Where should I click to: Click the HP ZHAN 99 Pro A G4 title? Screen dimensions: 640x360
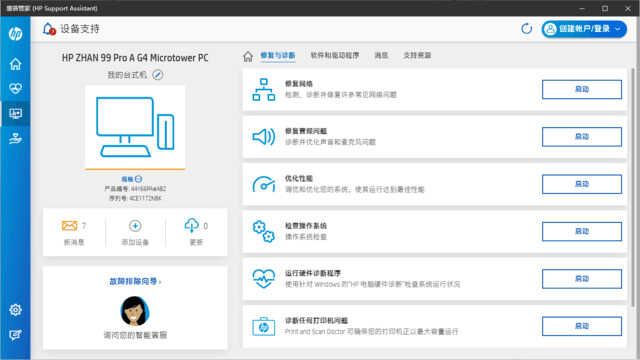click(135, 58)
